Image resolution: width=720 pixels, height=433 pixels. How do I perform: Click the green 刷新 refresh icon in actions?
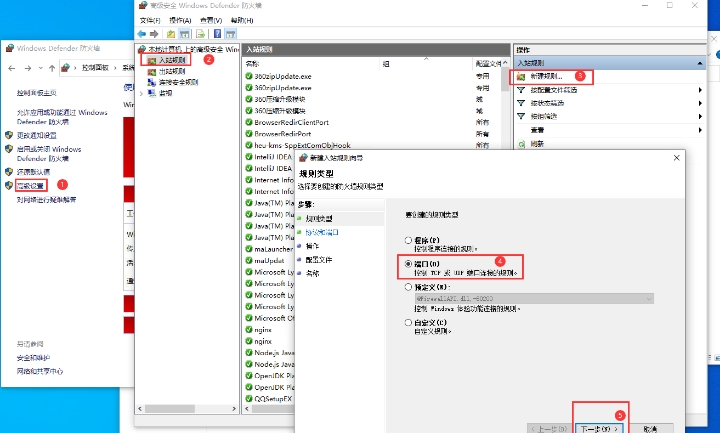click(x=521, y=144)
